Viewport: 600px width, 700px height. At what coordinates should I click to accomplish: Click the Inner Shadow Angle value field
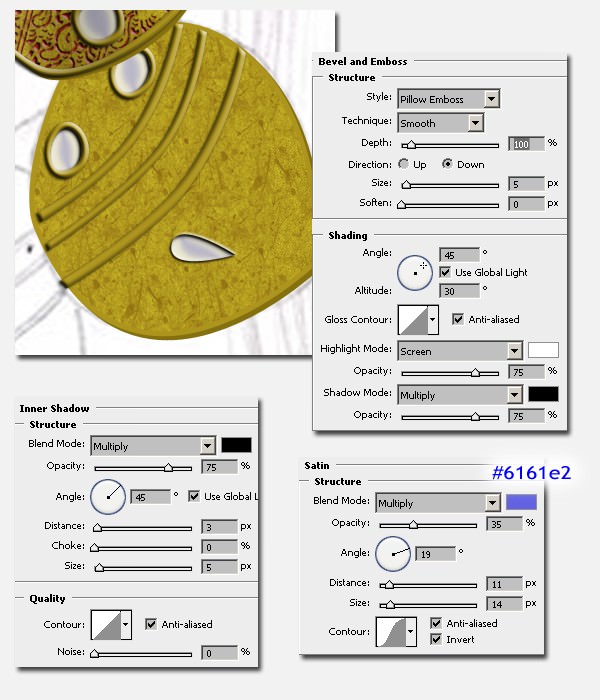point(150,497)
